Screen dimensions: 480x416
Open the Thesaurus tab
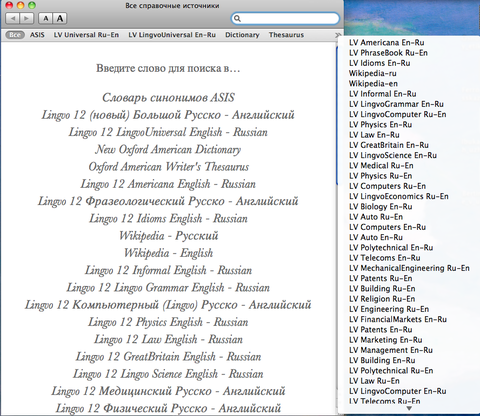pos(286,35)
